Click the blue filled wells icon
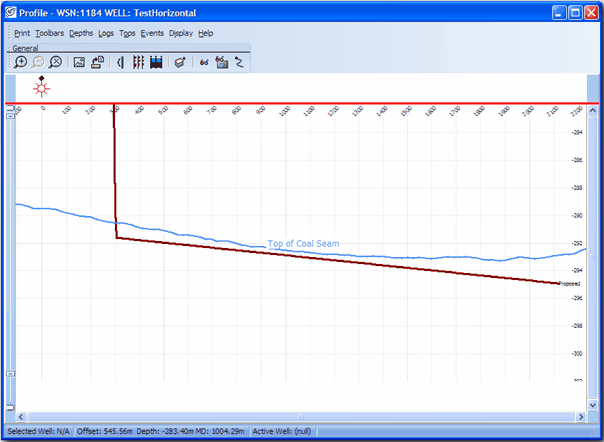The image size is (604, 442). tap(155, 62)
